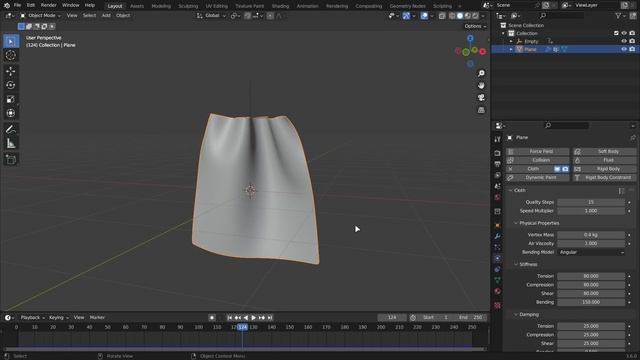Toggle Cloth show in viewport icon
The height and width of the screenshot is (360, 640).
557,169
